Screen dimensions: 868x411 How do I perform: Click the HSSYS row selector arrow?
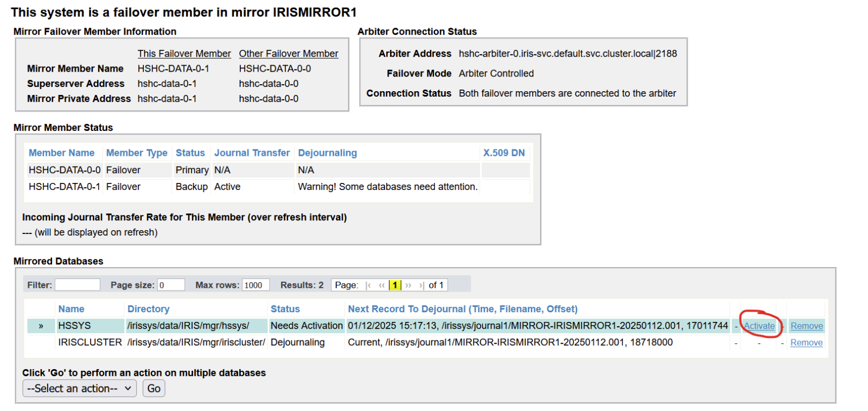pos(41,326)
